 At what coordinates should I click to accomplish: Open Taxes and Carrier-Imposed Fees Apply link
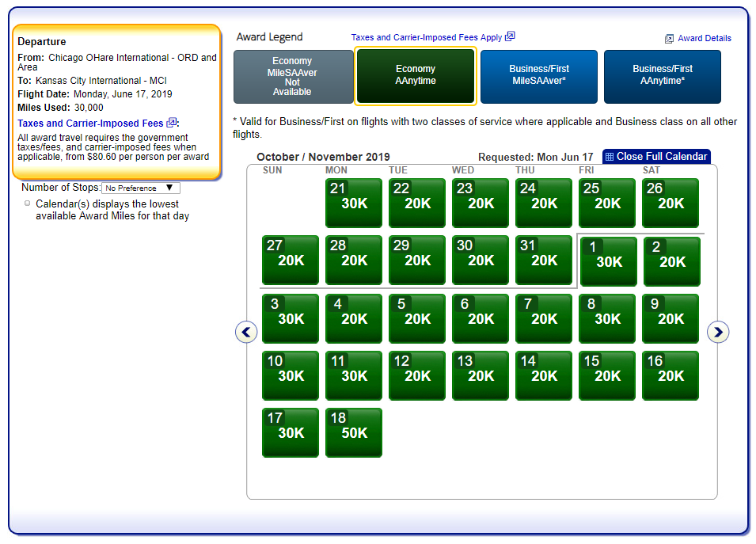427,37
